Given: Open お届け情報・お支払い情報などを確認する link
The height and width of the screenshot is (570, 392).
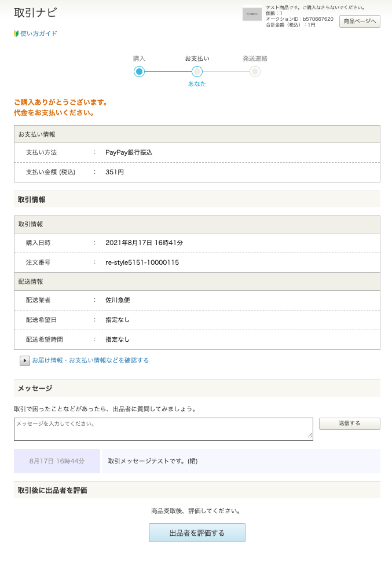Looking at the screenshot, I should click(90, 360).
